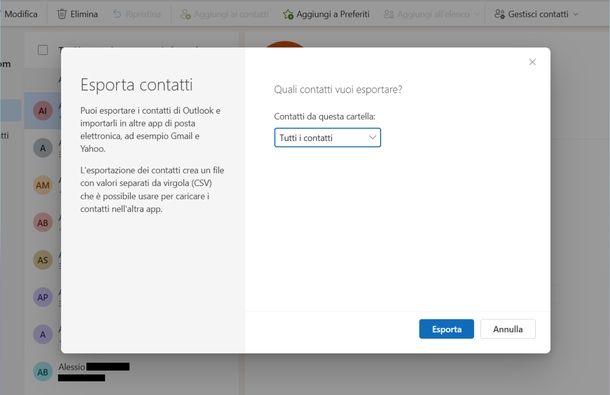Click the star icon for Preferiti
Screen dimensions: 610x395
coord(288,14)
